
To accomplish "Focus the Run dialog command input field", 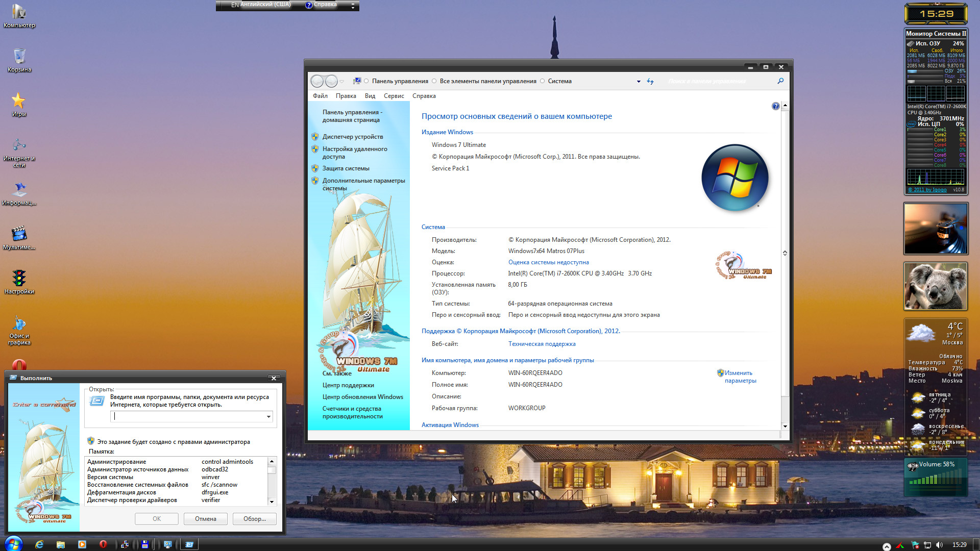I will click(191, 417).
